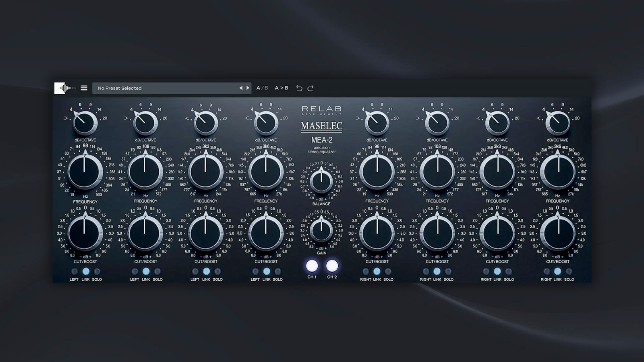Select RIGHT mode on the fifth band
Viewport: 644px width, 362px height.
coord(366,272)
